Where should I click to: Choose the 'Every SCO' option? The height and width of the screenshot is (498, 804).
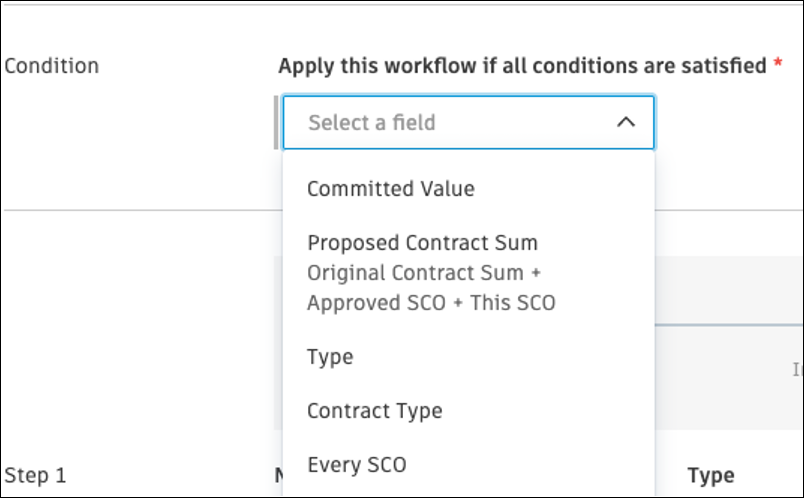[x=356, y=465]
